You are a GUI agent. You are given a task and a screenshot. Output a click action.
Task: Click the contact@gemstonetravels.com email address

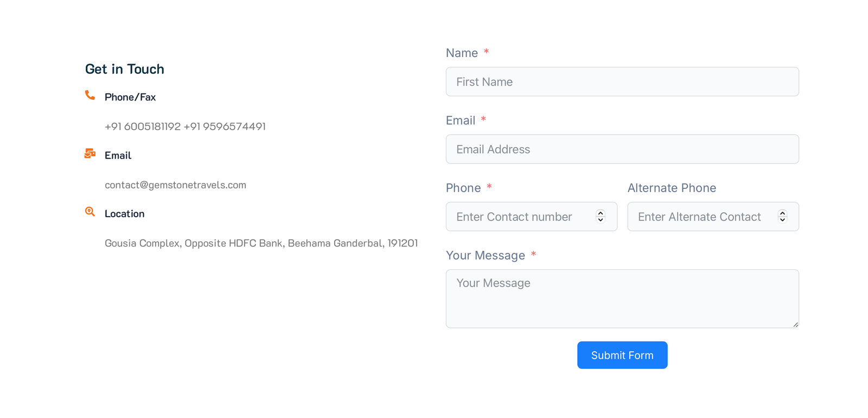(x=175, y=185)
